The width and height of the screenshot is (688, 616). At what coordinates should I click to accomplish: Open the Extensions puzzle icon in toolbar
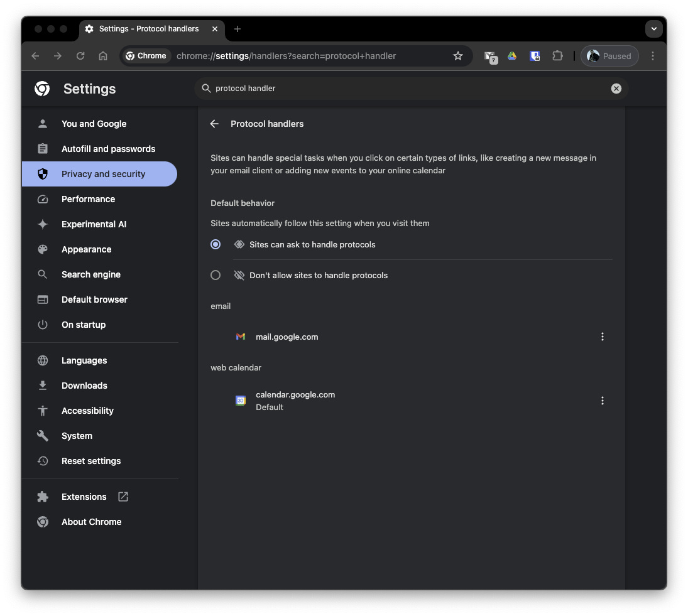(557, 56)
